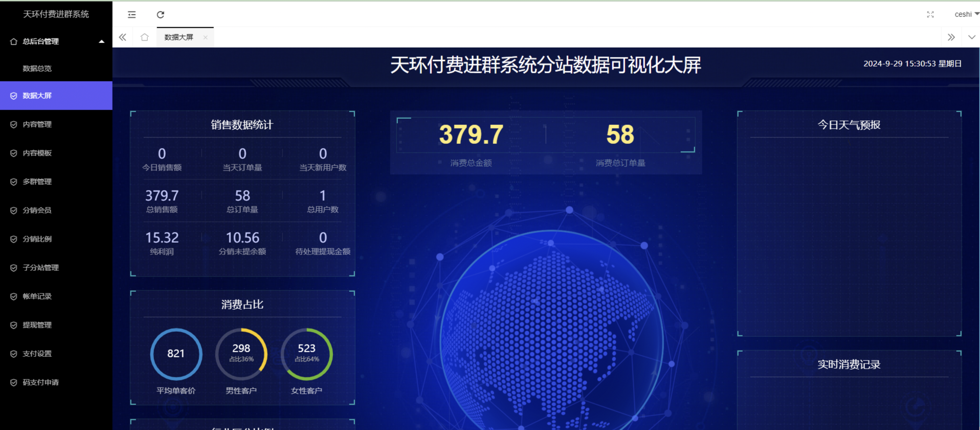Click the check icon next to 分销比例
Image resolution: width=980 pixels, height=430 pixels.
coord(14,239)
